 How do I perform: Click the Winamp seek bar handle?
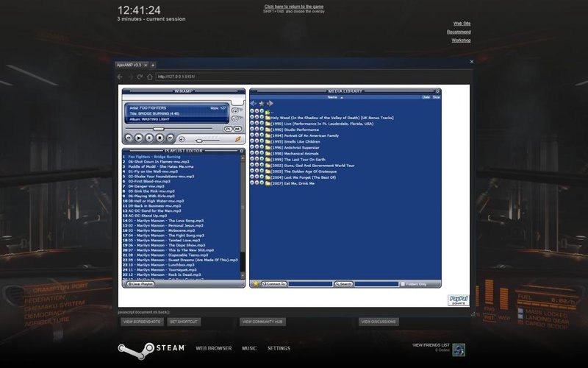[159, 129]
